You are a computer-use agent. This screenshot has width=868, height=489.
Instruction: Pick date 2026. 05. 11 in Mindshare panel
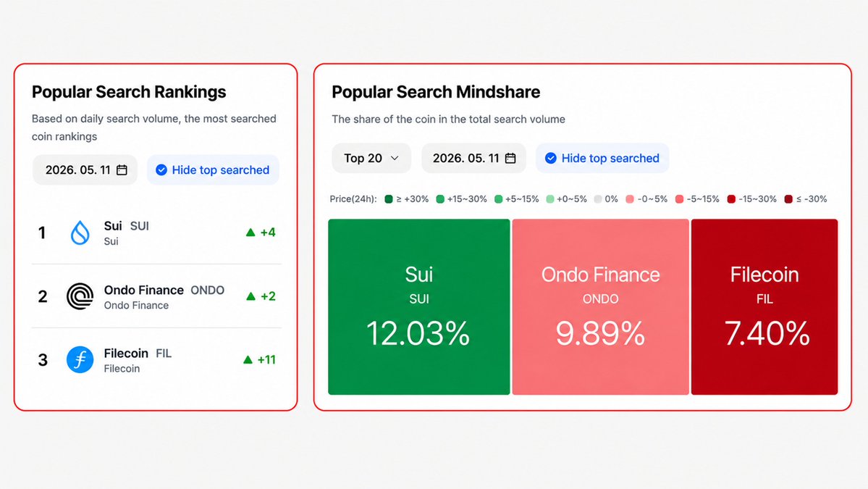473,159
